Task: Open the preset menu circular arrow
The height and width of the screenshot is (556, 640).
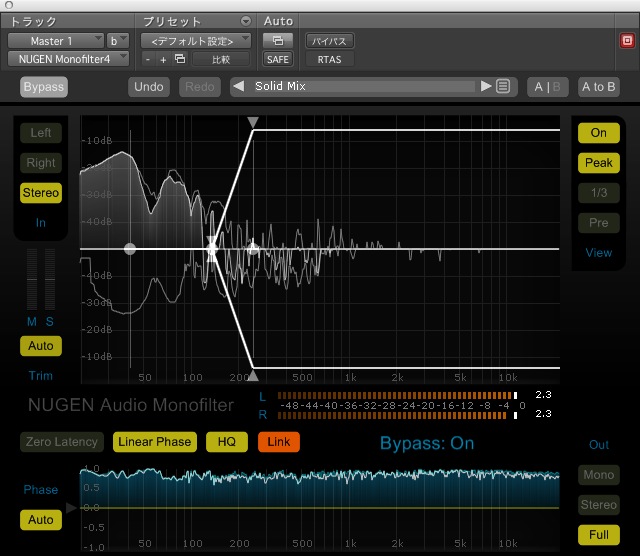Action: click(x=246, y=21)
